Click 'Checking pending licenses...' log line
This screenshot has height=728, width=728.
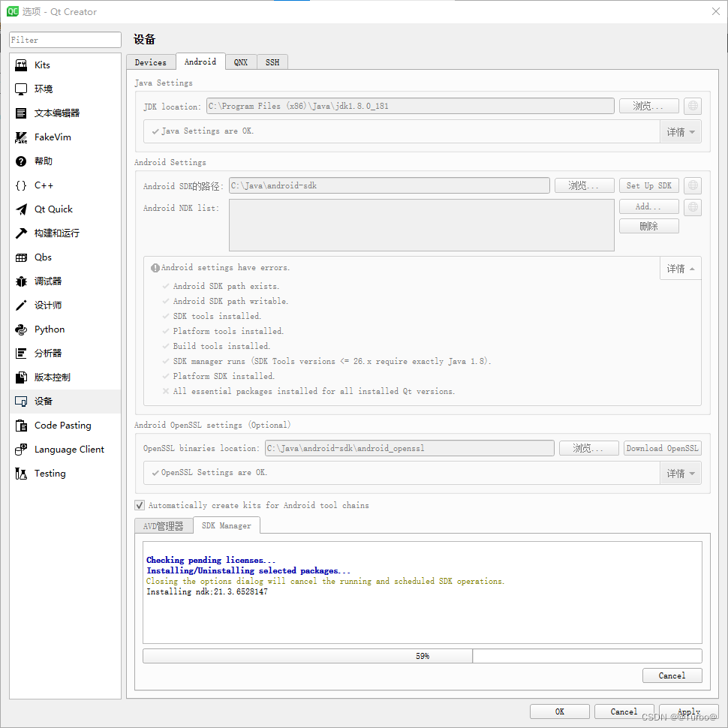click(211, 560)
